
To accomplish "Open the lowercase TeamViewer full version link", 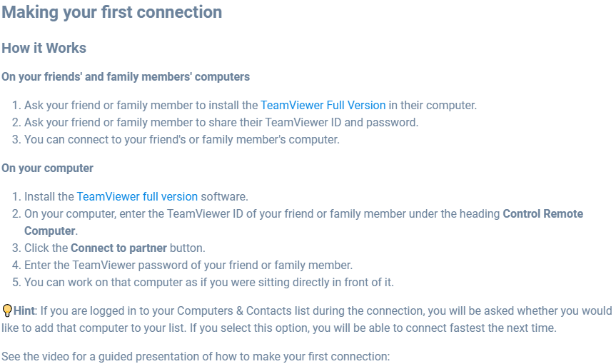I will pyautogui.click(x=137, y=196).
